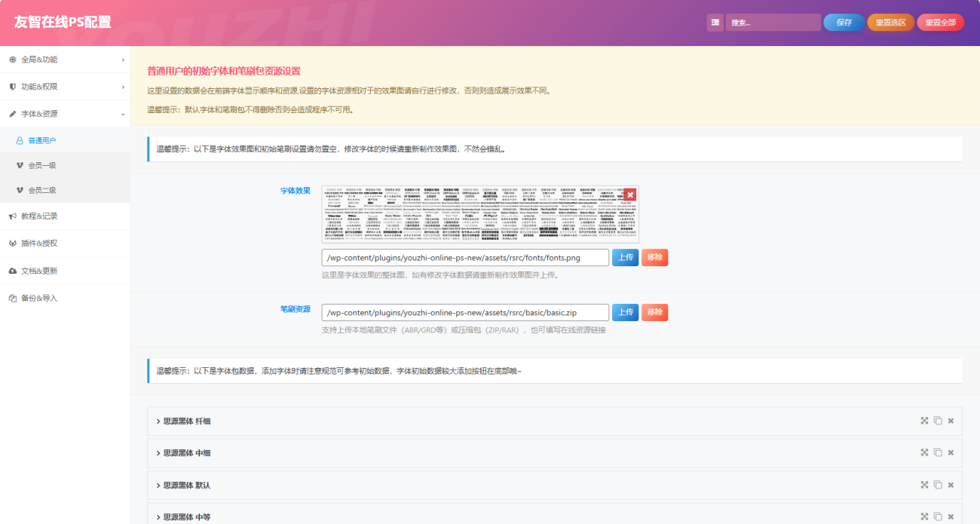Expand the 思源黑体 纤细 accordion item
980x524 pixels.
[186, 421]
